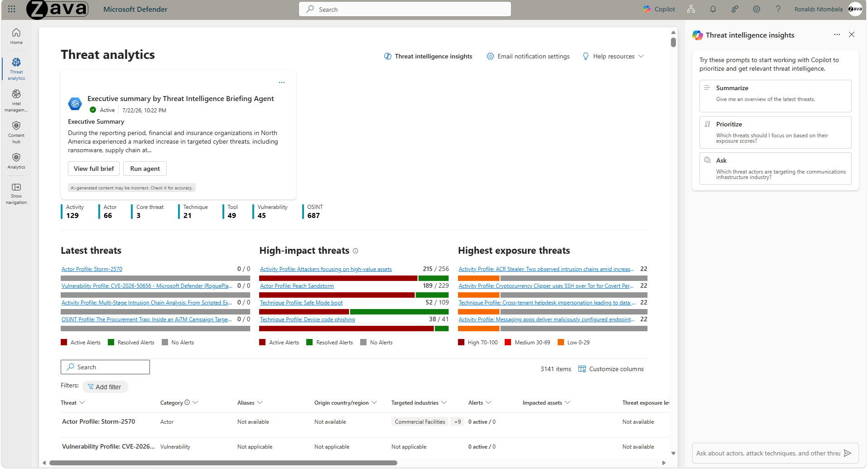This screenshot has height=469, width=868.
Task: Click the Copilot ask prompt input field
Action: (x=768, y=453)
